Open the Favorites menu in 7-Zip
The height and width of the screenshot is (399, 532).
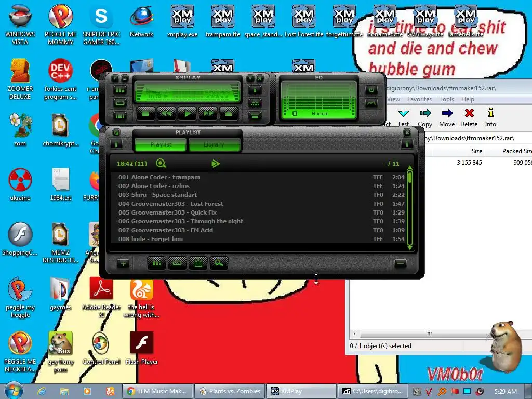click(x=419, y=99)
